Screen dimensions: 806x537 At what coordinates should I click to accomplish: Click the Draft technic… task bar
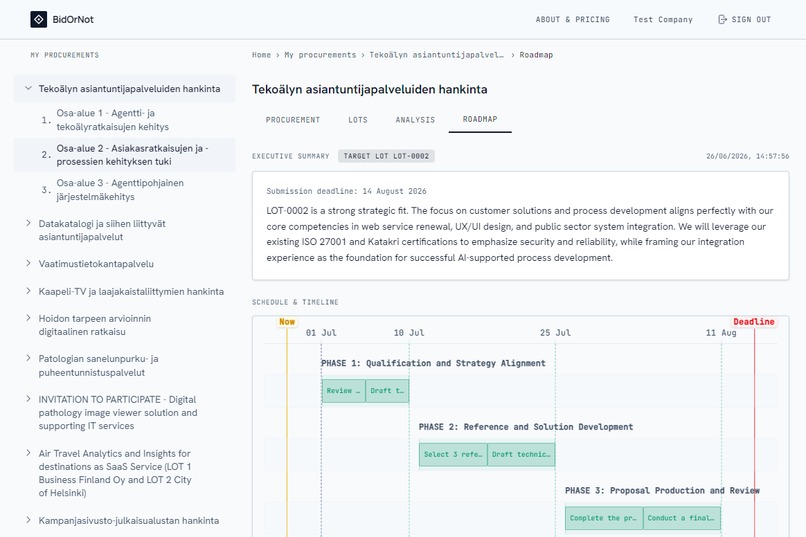click(x=521, y=454)
